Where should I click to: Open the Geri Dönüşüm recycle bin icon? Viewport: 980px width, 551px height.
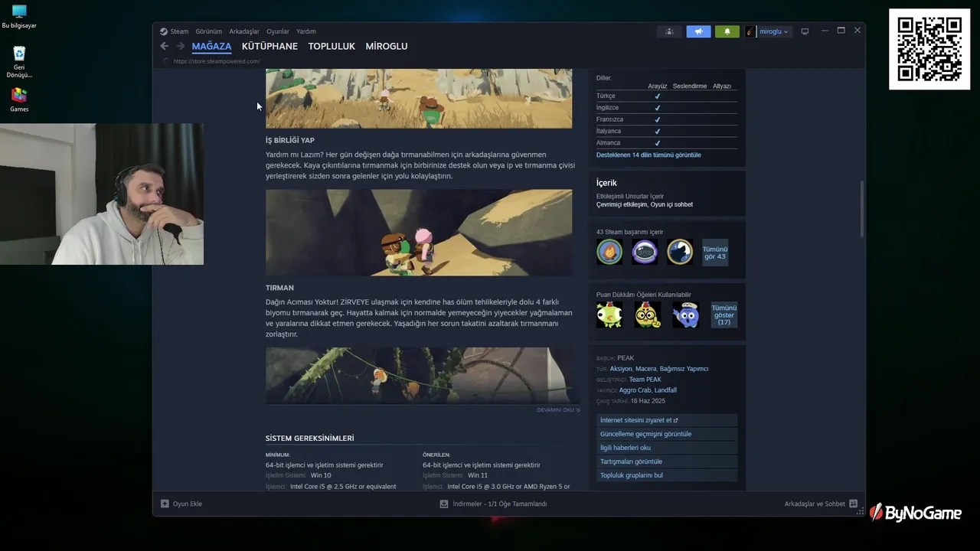pos(19,63)
